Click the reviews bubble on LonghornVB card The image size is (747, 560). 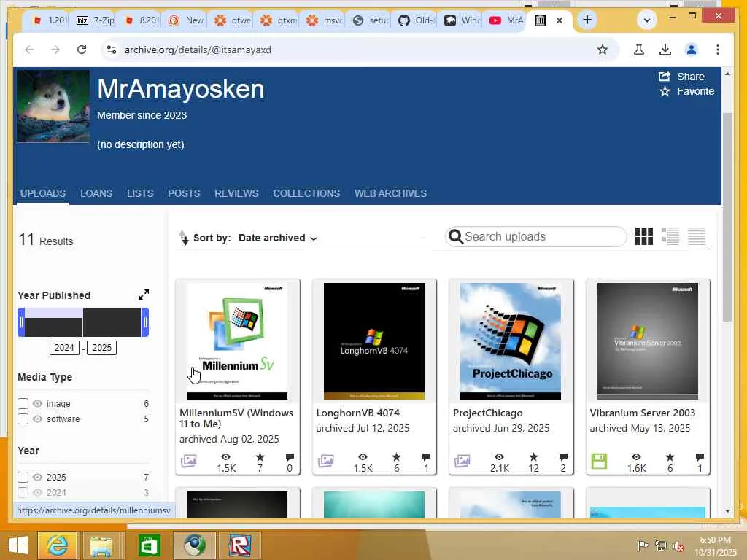coord(426,457)
